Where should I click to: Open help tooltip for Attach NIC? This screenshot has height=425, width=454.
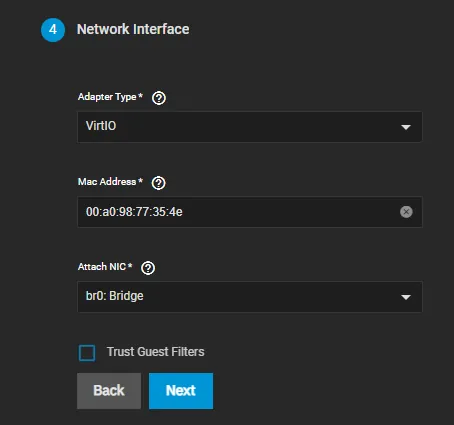148,268
